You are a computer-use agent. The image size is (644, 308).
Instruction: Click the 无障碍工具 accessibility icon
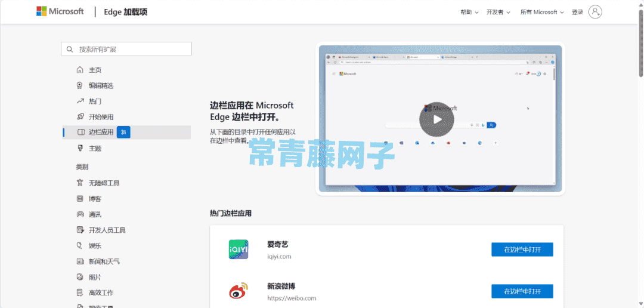(x=80, y=183)
